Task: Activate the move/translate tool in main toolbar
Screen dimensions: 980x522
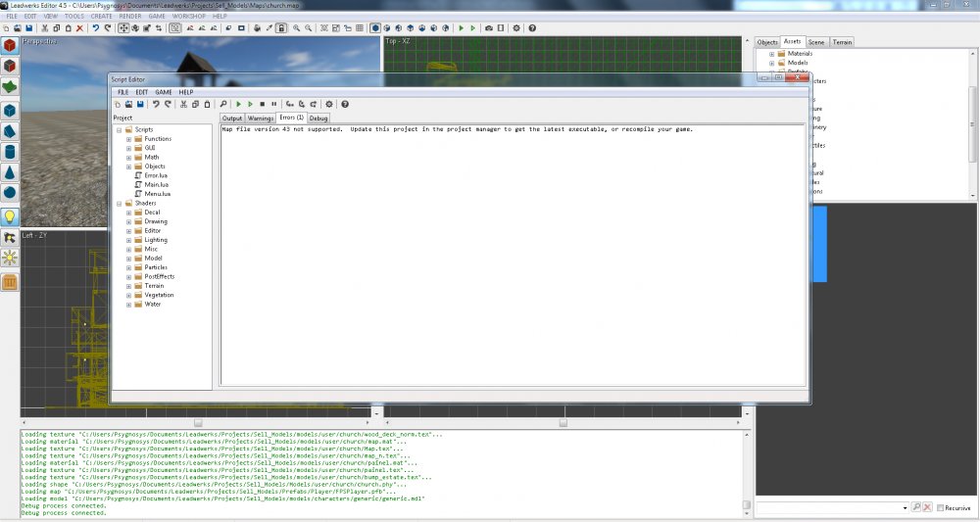Action: (123, 28)
